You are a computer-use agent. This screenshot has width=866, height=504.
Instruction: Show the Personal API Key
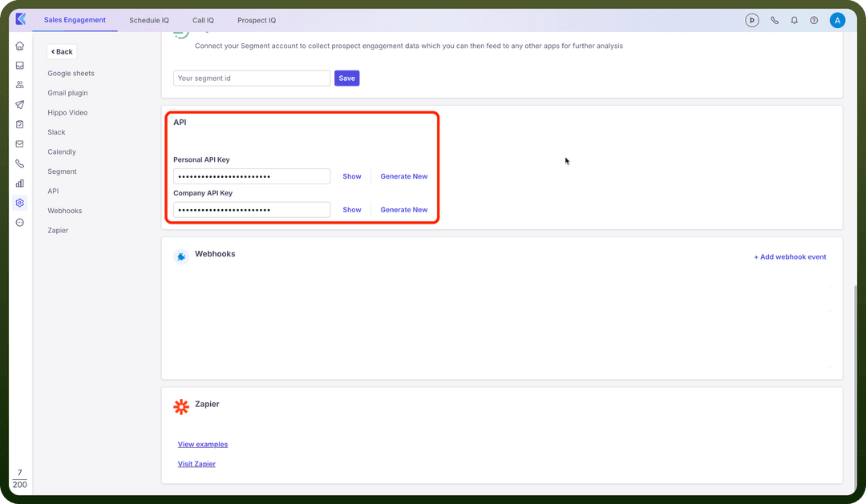pyautogui.click(x=352, y=176)
